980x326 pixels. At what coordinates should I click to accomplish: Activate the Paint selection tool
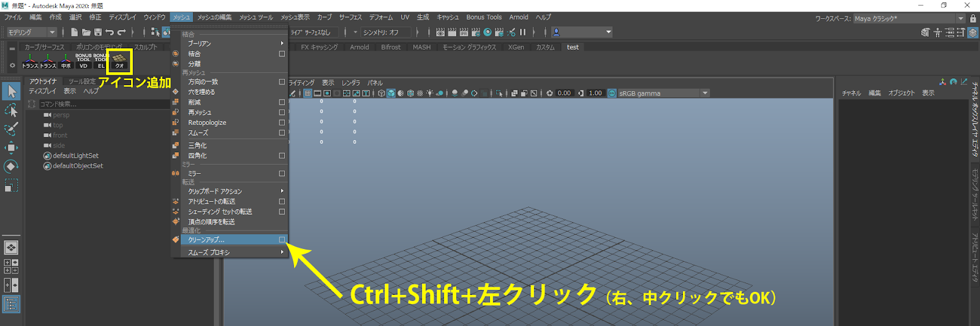click(11, 129)
